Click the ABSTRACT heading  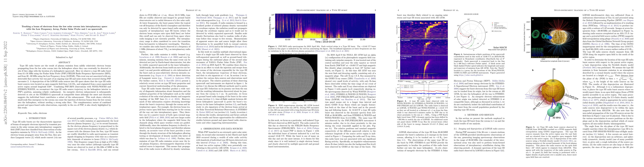(64, 63)
